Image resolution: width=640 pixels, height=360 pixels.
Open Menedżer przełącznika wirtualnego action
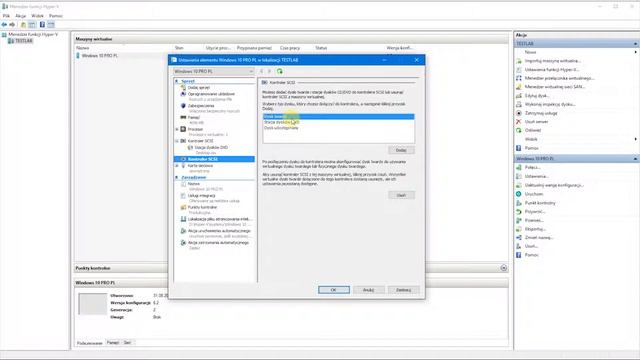coord(559,78)
